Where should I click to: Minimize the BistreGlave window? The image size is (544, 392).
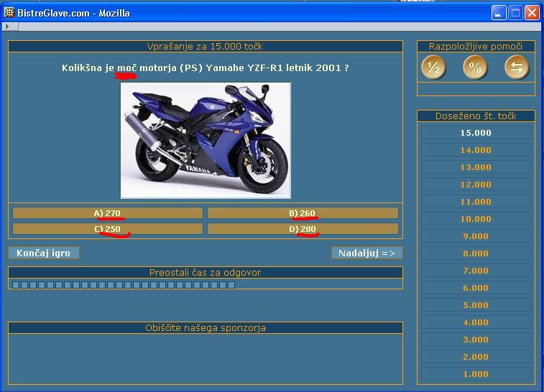pos(499,13)
